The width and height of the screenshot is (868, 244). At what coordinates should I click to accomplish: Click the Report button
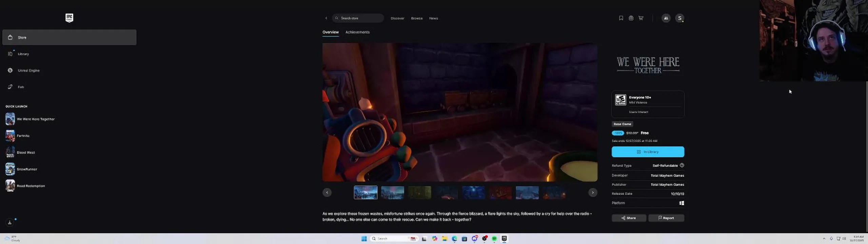pos(666,218)
